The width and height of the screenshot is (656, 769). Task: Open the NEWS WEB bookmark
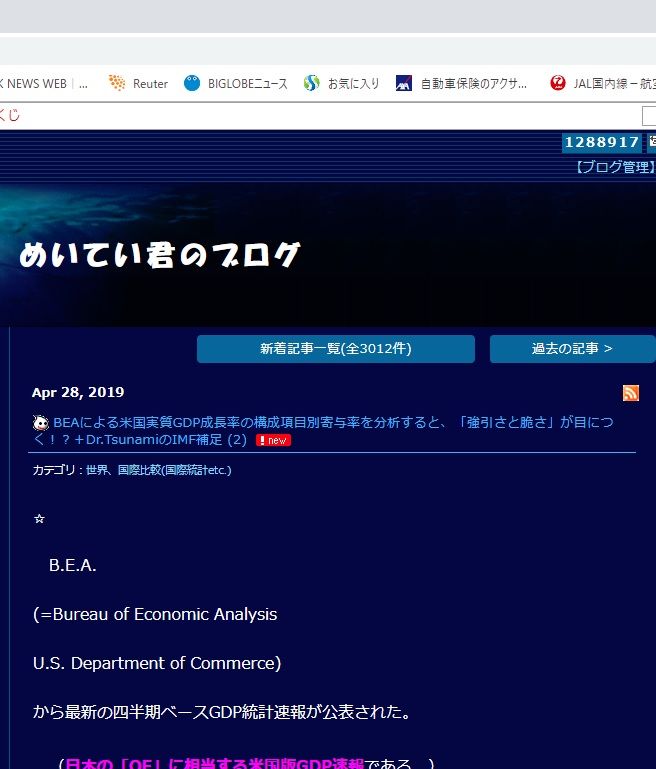[x=44, y=83]
